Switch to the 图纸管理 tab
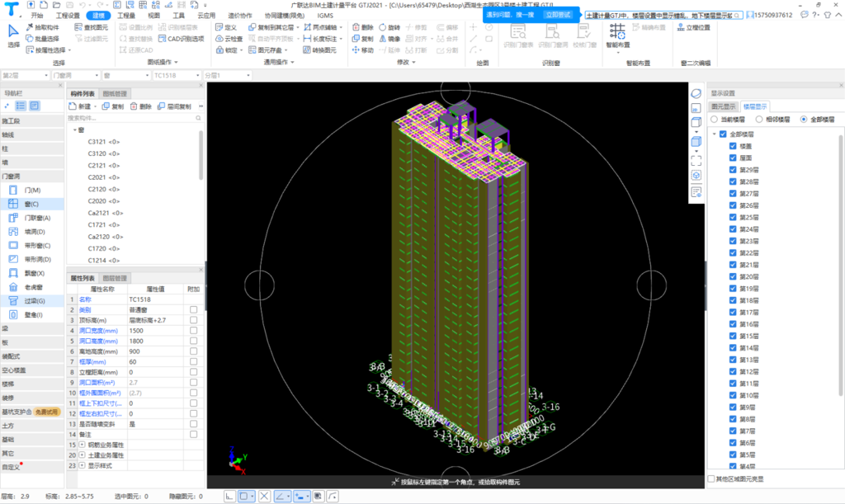 116,94
